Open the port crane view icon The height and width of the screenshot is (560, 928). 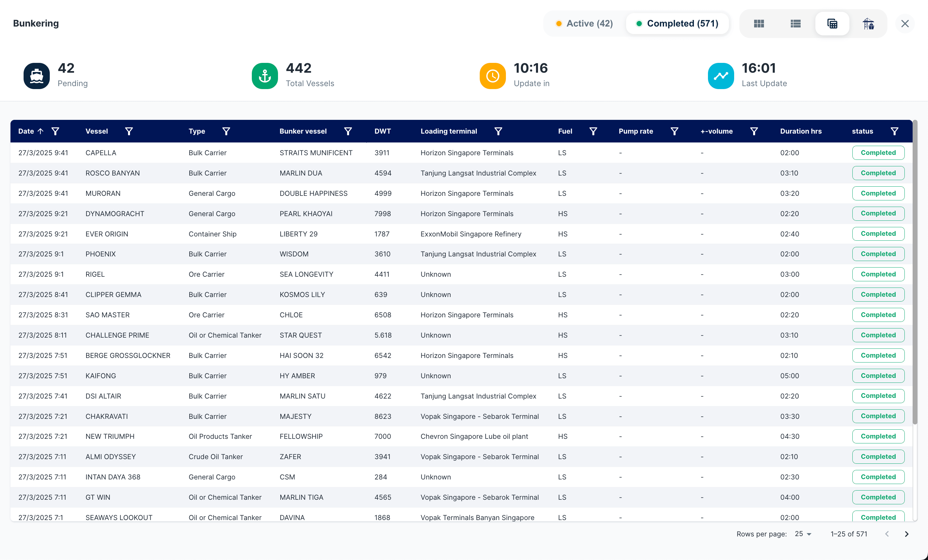pyautogui.click(x=868, y=24)
